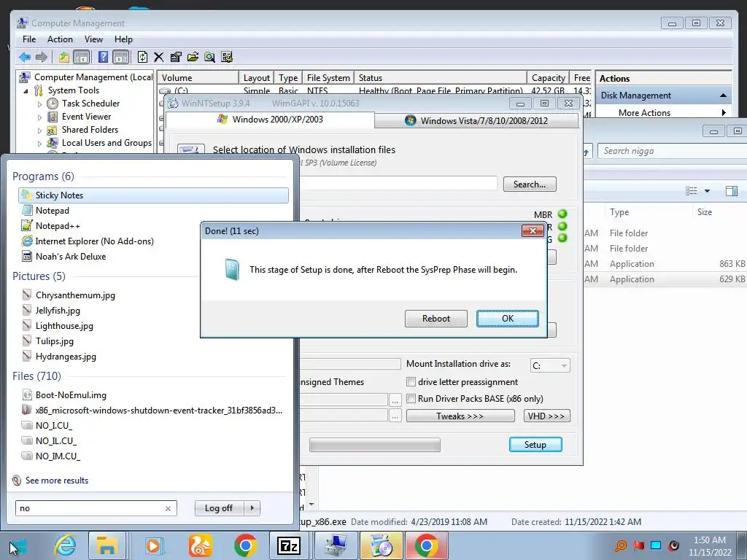Click the Start button orb
This screenshot has width=747, height=560.
19,545
